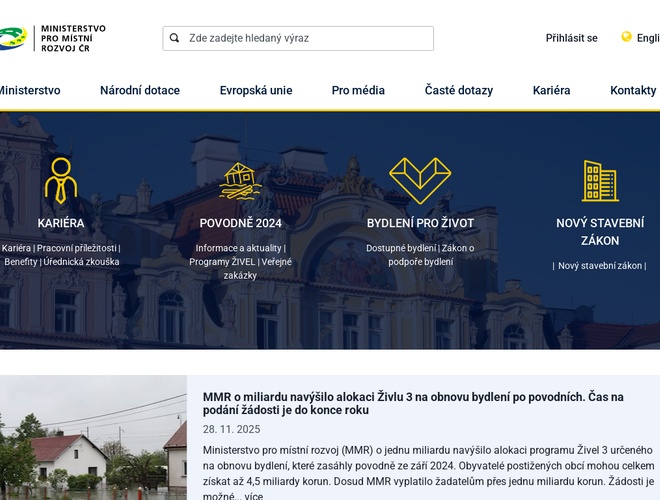Viewport: 660px width, 500px height.
Task: Click the globe language icon
Action: tap(626, 37)
